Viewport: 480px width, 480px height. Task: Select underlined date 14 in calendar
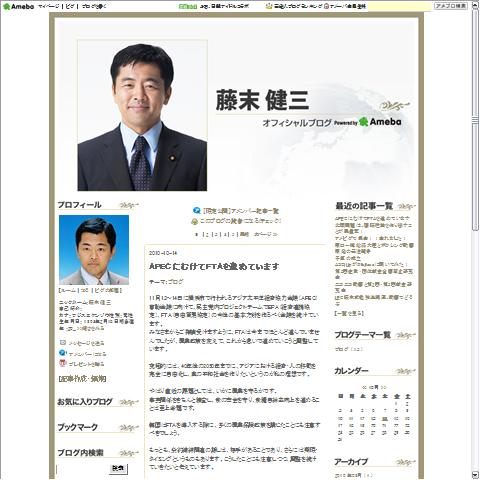(x=385, y=418)
